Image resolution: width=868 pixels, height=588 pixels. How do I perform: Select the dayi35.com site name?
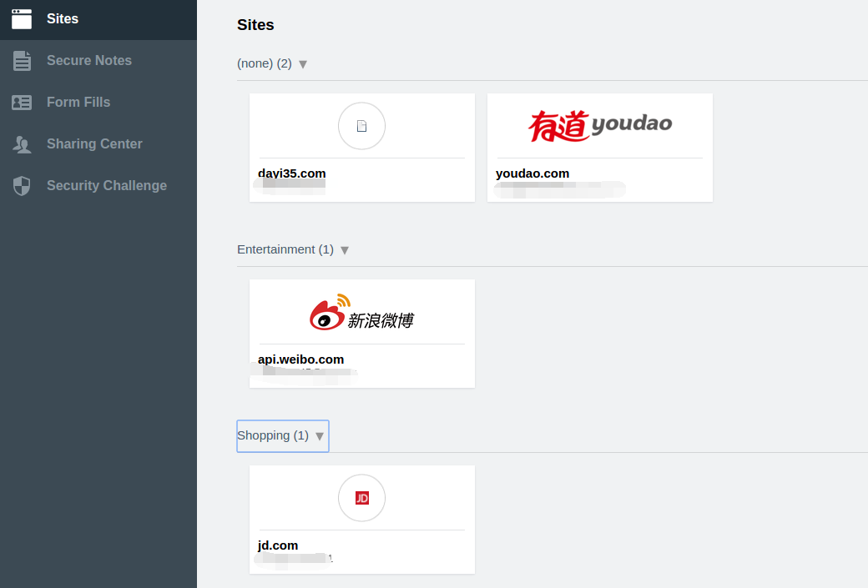point(292,173)
